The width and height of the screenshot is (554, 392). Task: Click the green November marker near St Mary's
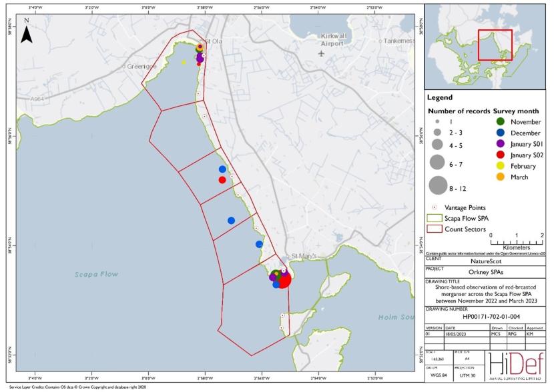pos(276,274)
